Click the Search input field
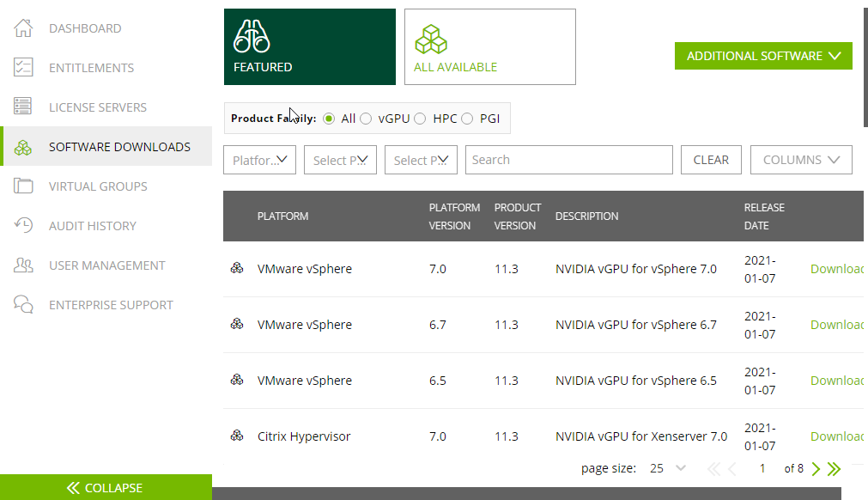Image resolution: width=868 pixels, height=500 pixels. tap(569, 160)
